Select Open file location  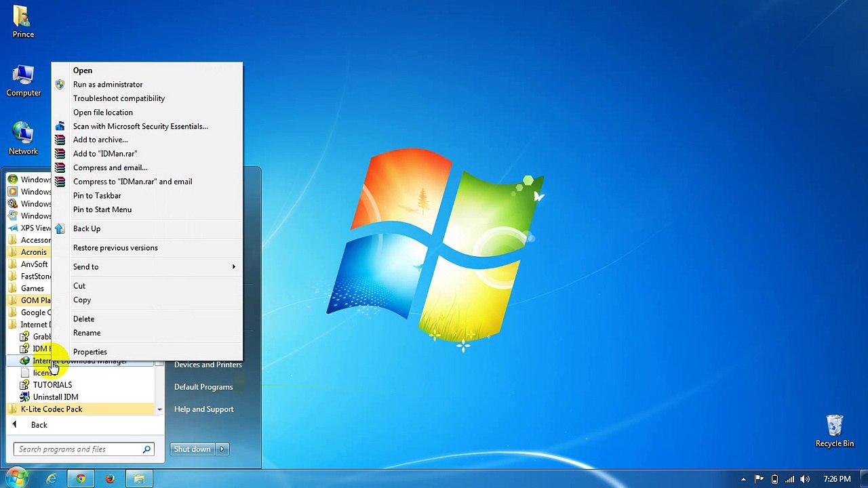pos(146,113)
